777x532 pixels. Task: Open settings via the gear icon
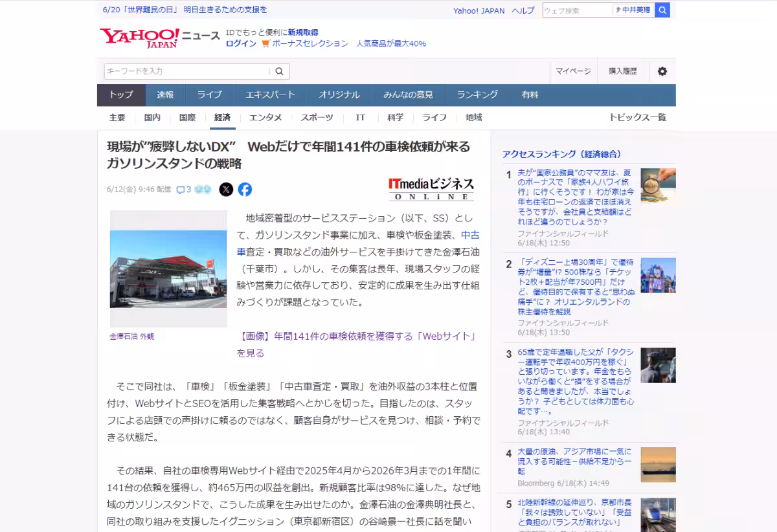point(662,71)
